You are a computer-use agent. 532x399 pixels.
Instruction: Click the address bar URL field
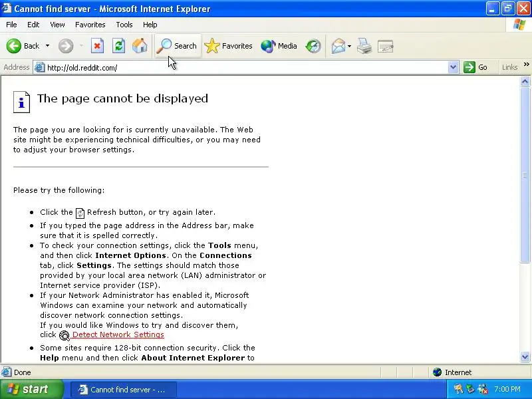point(246,68)
